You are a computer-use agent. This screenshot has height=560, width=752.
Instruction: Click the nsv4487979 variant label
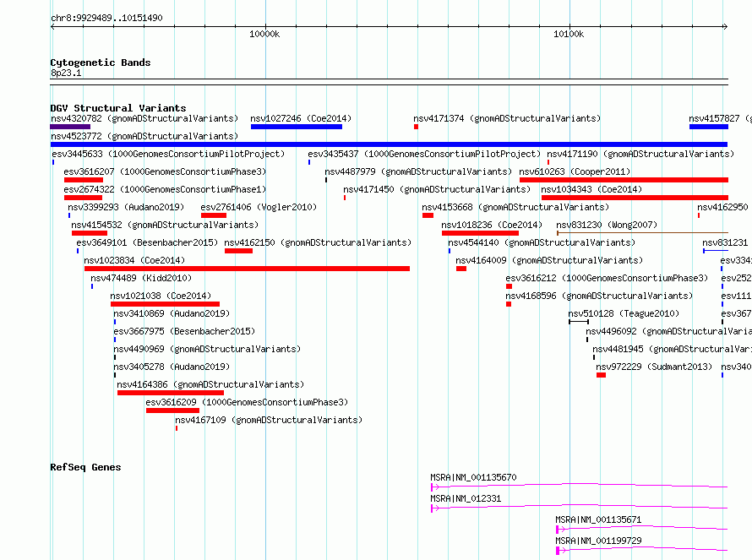(x=418, y=171)
